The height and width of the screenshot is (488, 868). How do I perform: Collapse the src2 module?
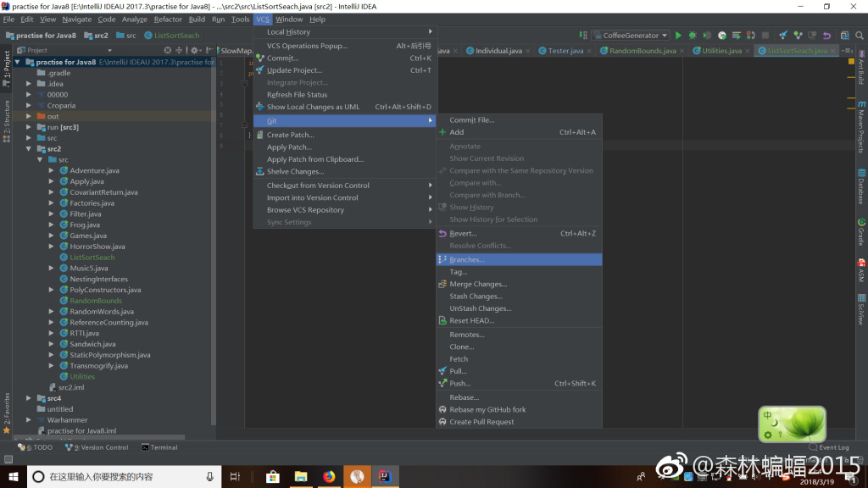pos(29,149)
